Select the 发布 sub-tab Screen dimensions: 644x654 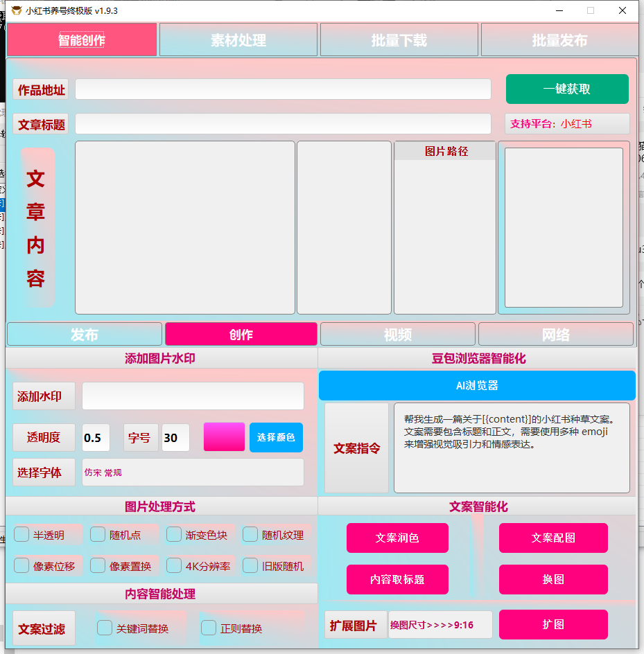(85, 334)
